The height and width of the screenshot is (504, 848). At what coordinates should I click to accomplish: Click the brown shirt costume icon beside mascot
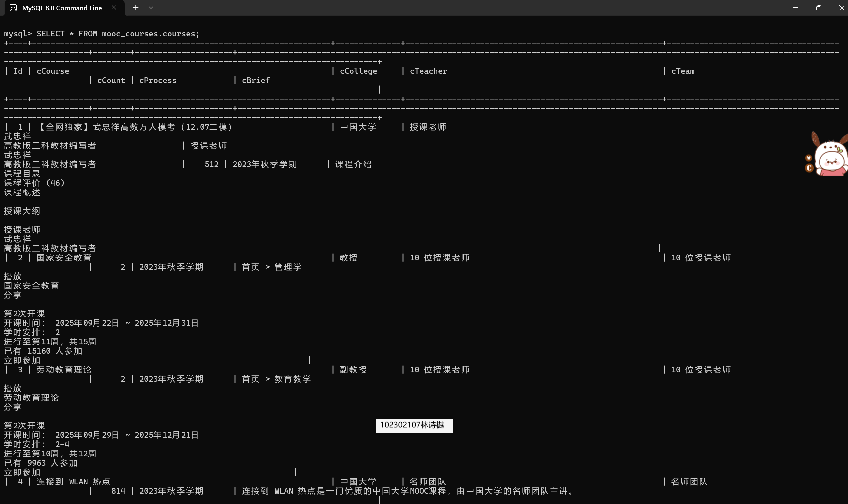809,158
